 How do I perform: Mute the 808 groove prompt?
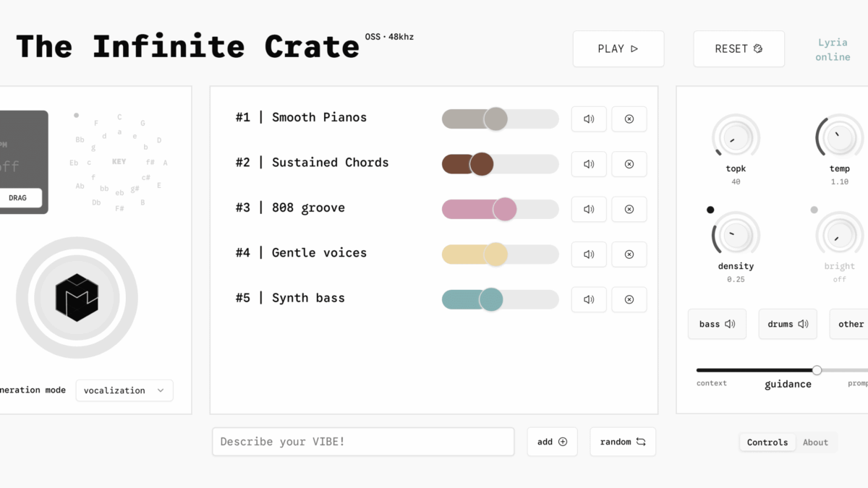tap(589, 209)
